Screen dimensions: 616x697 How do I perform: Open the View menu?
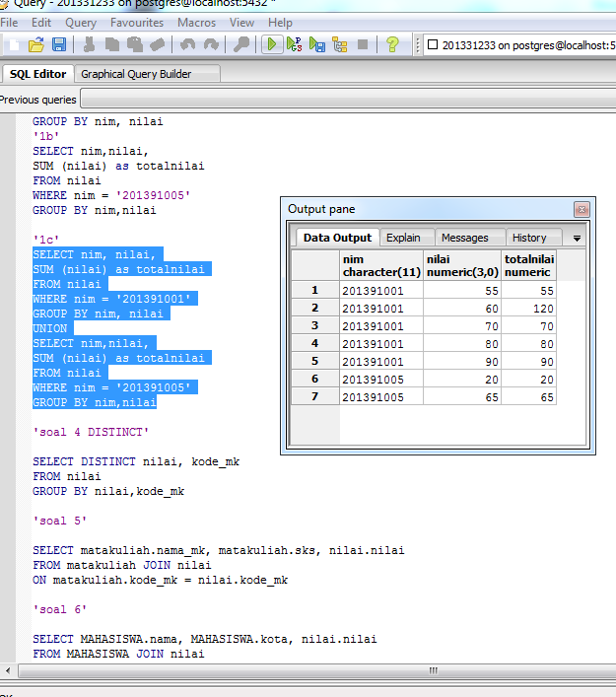tap(241, 23)
